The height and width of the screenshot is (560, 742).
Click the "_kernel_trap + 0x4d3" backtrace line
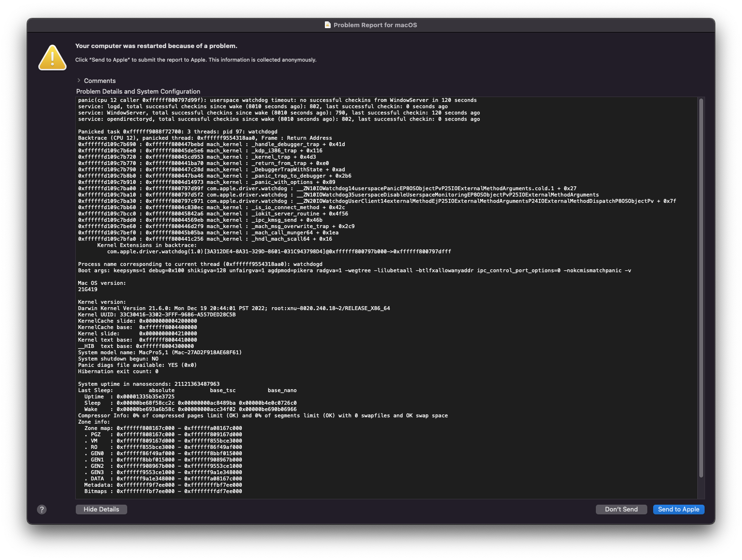click(197, 157)
